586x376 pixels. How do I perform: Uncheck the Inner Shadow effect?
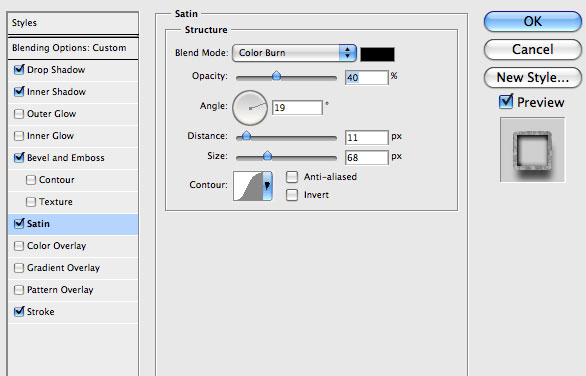coord(19,92)
